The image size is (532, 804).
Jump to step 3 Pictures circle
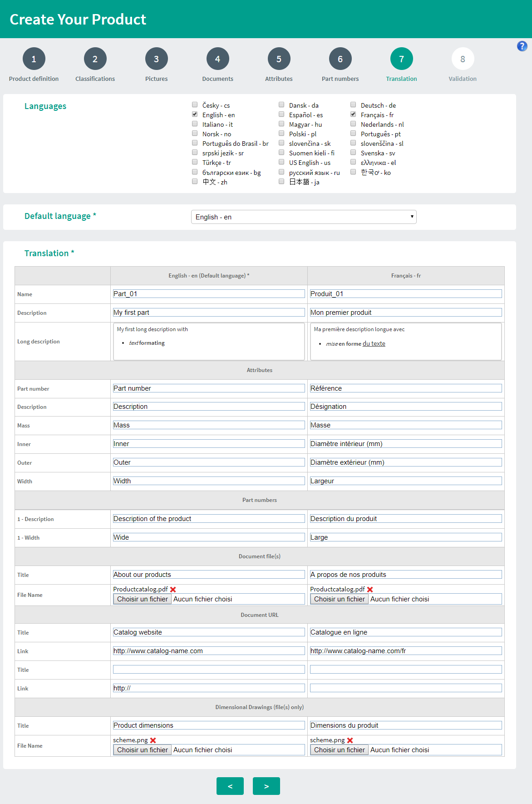point(156,59)
